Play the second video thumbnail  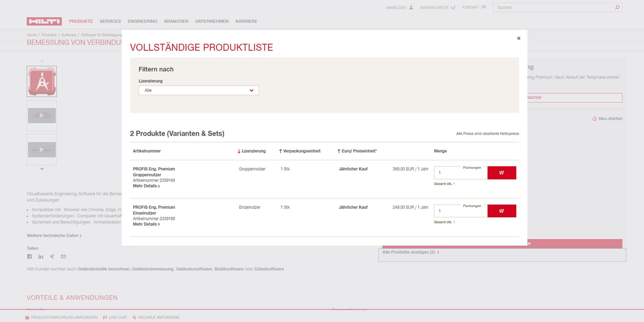pyautogui.click(x=42, y=150)
